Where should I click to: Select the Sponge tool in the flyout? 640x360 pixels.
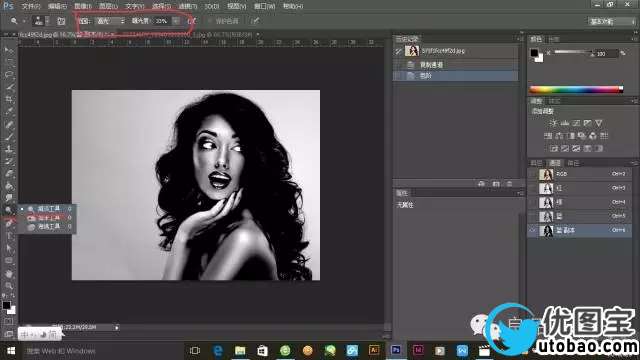click(48, 227)
